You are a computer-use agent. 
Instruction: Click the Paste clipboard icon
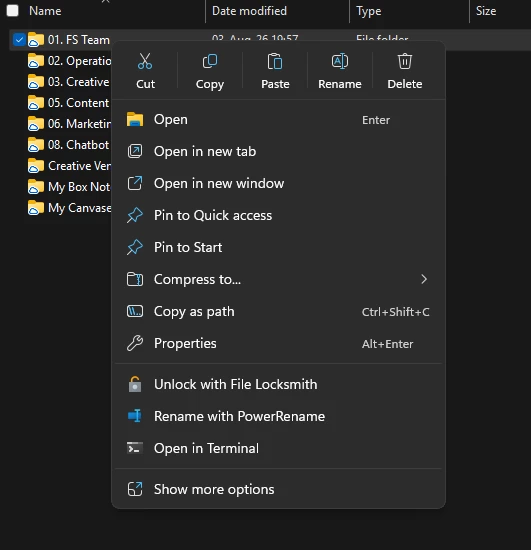click(x=275, y=61)
